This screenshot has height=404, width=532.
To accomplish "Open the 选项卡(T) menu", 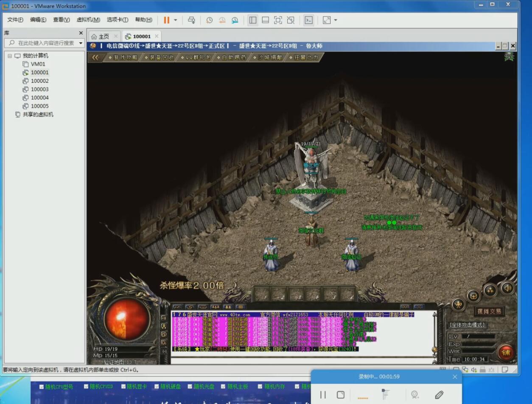I will [x=118, y=20].
